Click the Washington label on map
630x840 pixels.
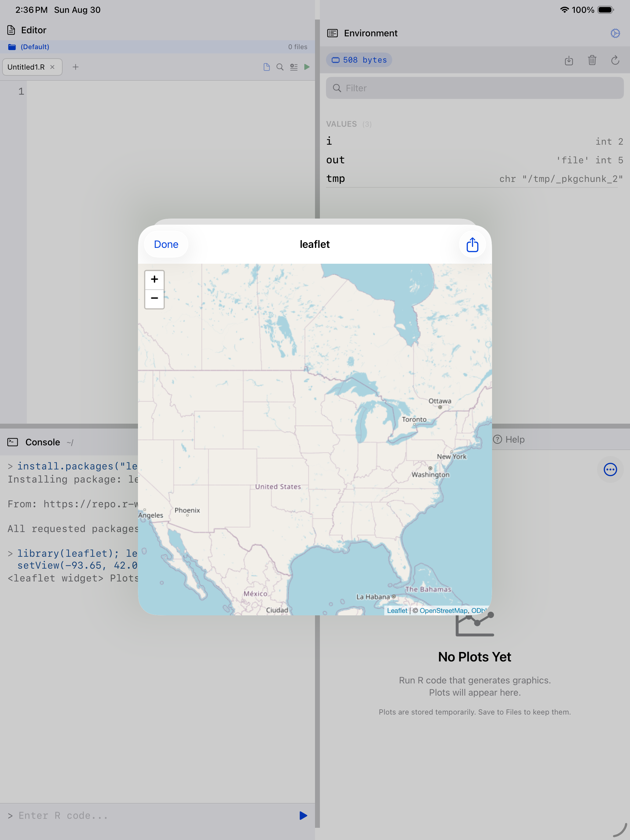(430, 475)
